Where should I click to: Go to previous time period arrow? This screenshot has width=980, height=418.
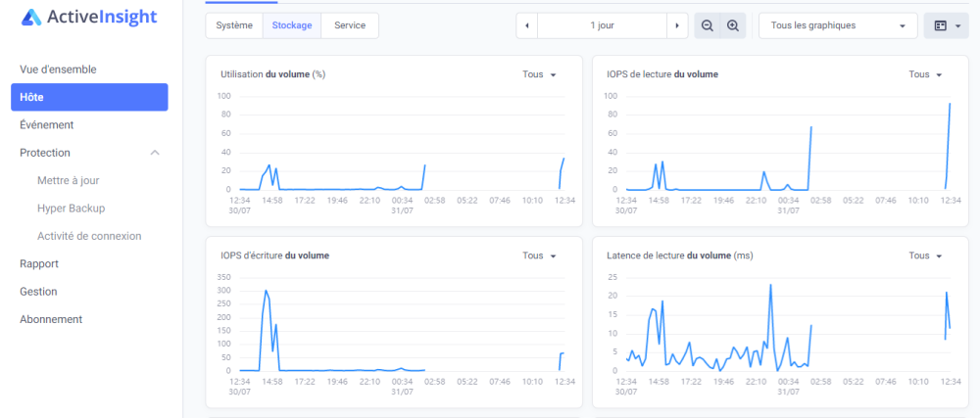[527, 25]
